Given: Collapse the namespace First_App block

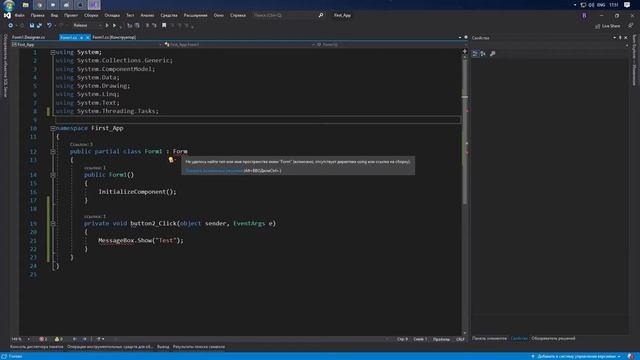Looking at the screenshot, I should pos(53,128).
